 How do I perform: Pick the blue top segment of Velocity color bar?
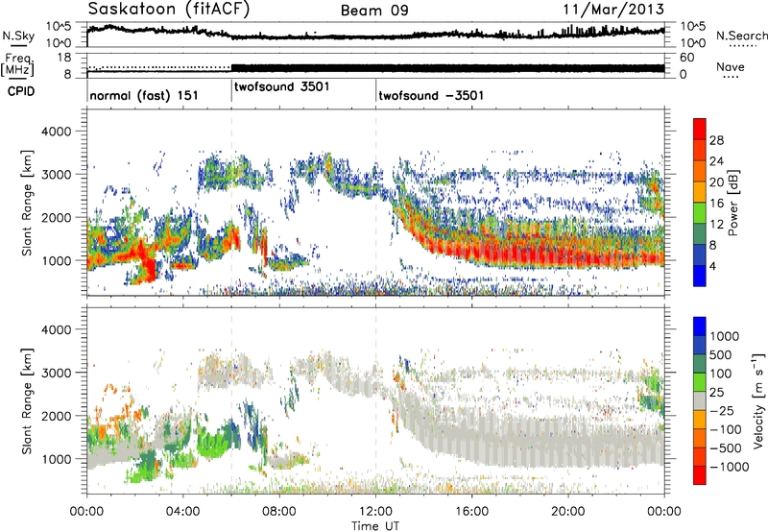point(700,326)
